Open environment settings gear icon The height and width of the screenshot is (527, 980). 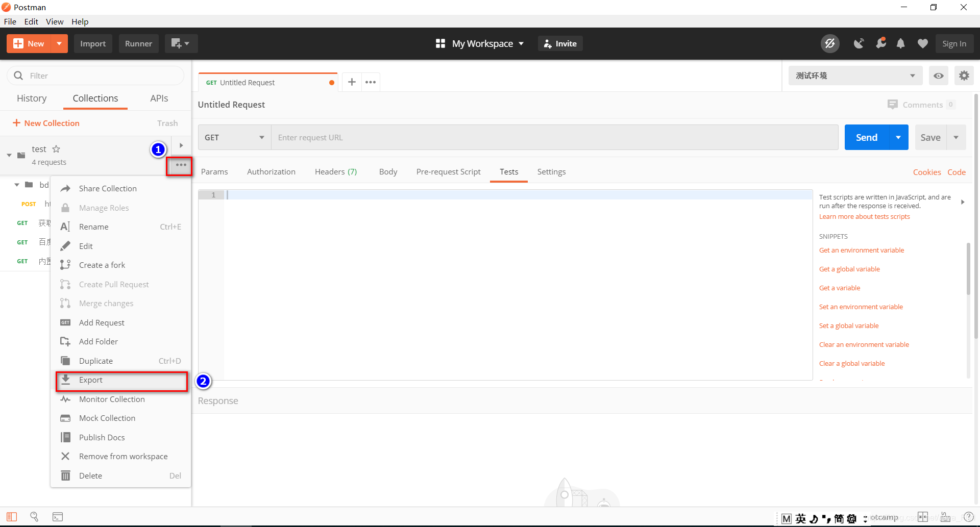click(964, 76)
